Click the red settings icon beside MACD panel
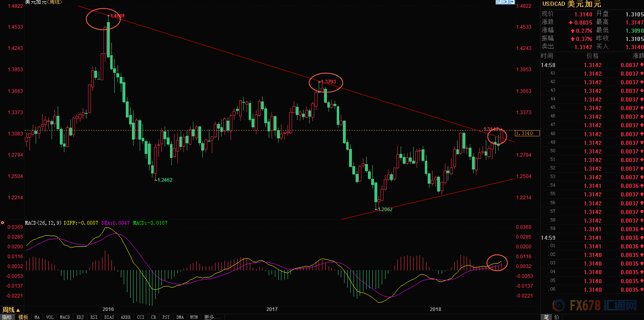 pyautogui.click(x=2, y=223)
